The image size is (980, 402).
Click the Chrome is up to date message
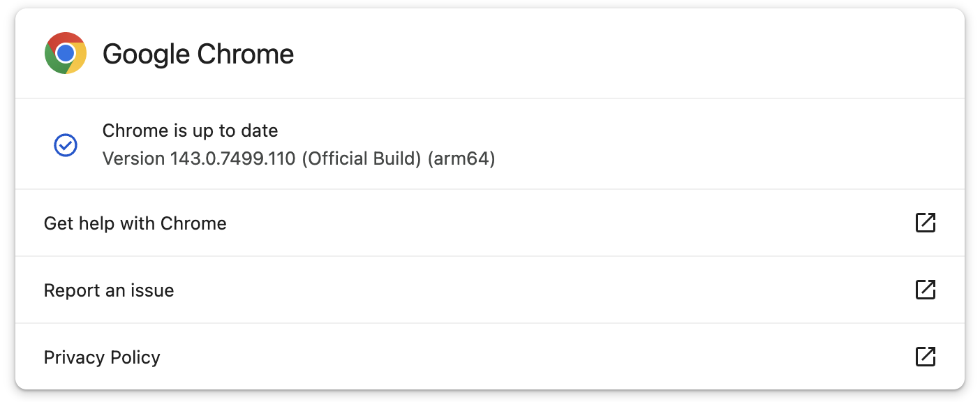click(x=190, y=131)
